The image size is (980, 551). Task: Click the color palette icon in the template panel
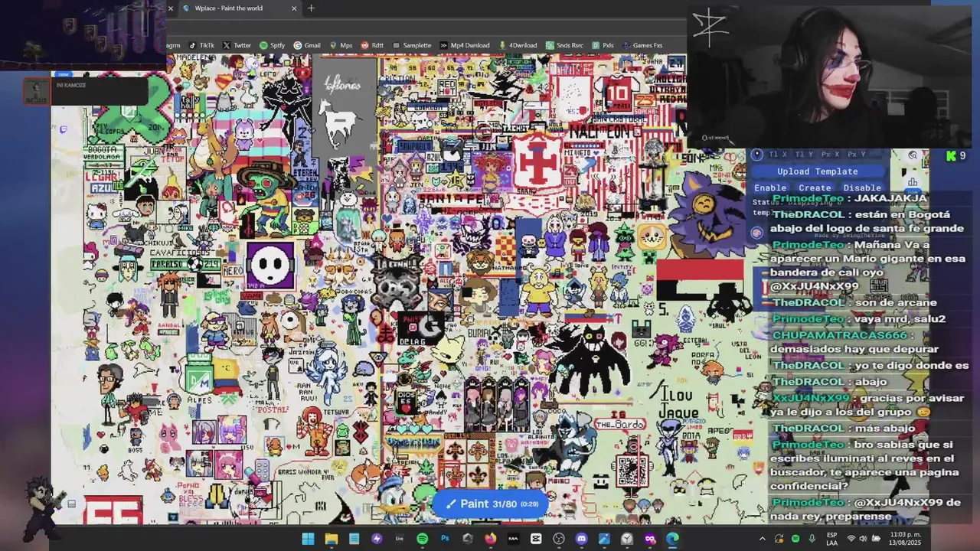point(757,233)
